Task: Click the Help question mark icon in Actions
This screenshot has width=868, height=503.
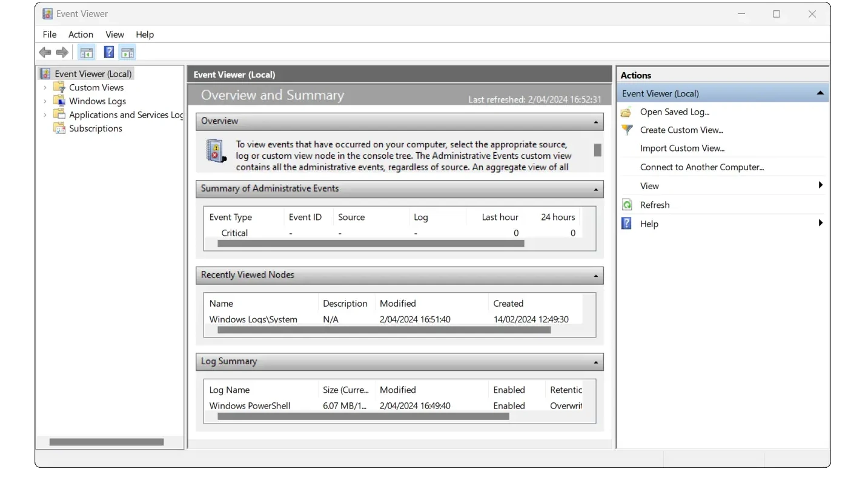Action: (x=627, y=224)
